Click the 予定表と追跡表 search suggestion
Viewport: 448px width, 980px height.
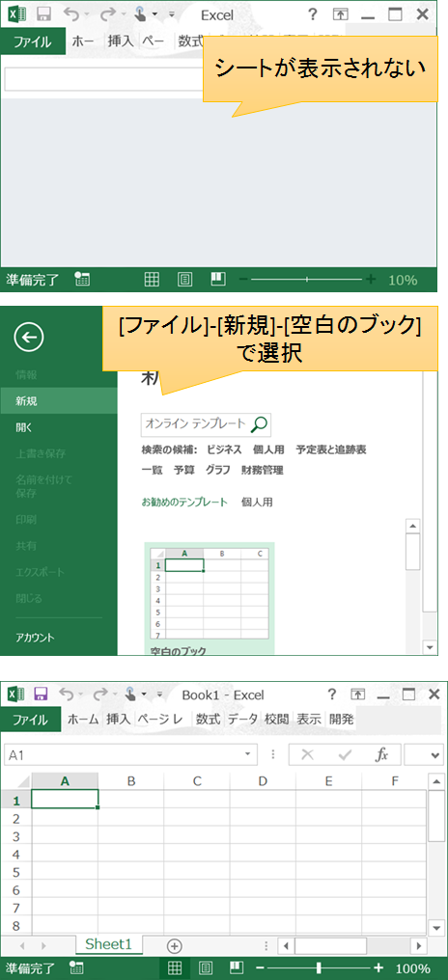[x=331, y=450]
